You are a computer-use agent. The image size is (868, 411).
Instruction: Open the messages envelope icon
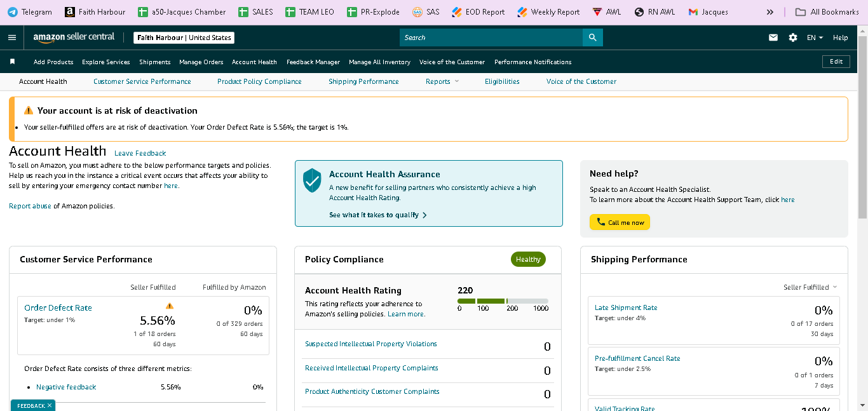[x=773, y=37]
